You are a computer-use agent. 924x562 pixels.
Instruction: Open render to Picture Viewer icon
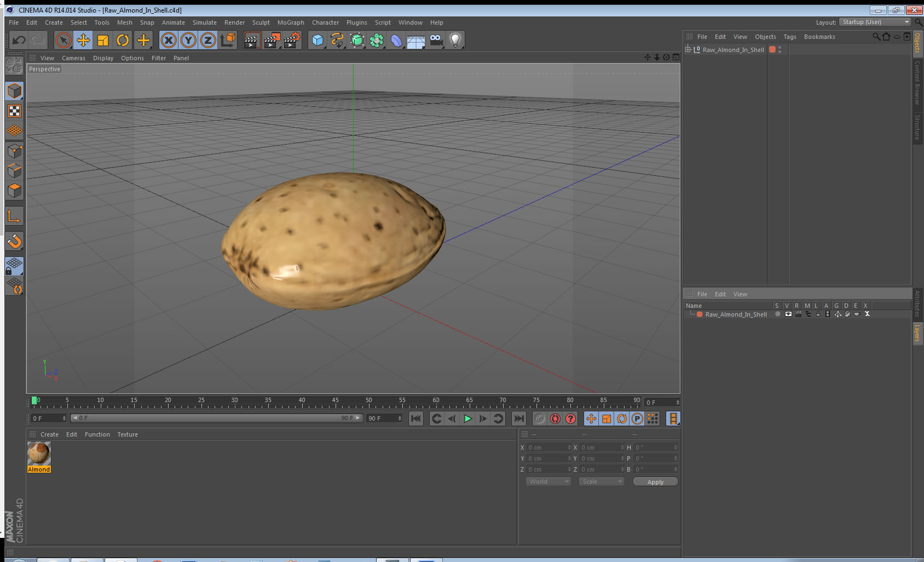click(272, 40)
